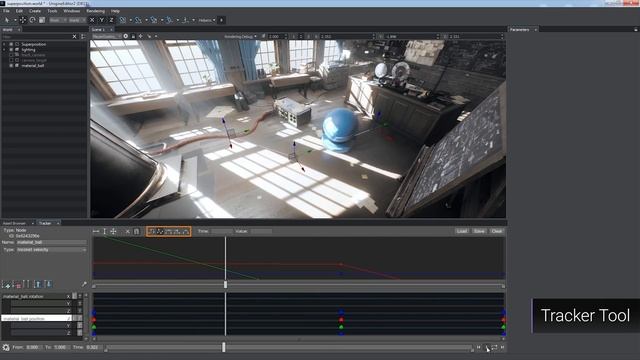Click the vertical fit icon in curve toolbar

point(105,231)
